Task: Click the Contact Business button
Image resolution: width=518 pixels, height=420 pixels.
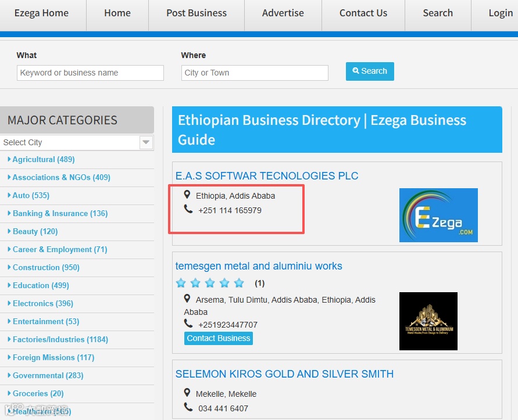Action: 219,339
